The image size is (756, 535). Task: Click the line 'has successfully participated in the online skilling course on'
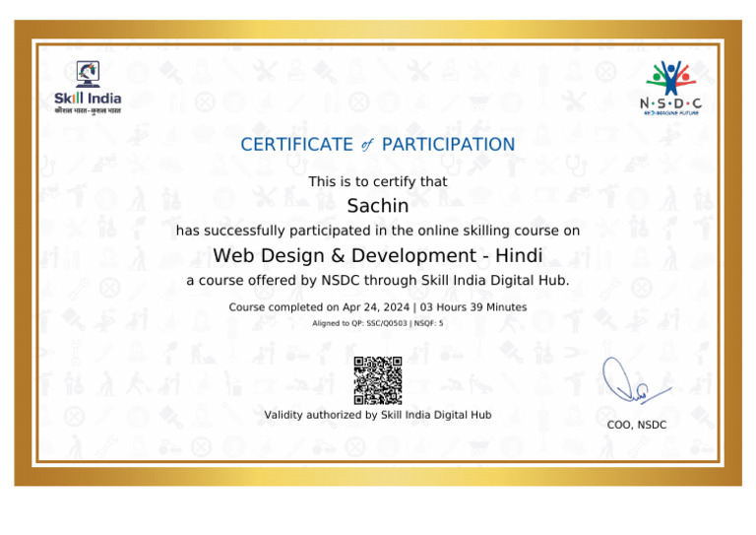pos(378,231)
